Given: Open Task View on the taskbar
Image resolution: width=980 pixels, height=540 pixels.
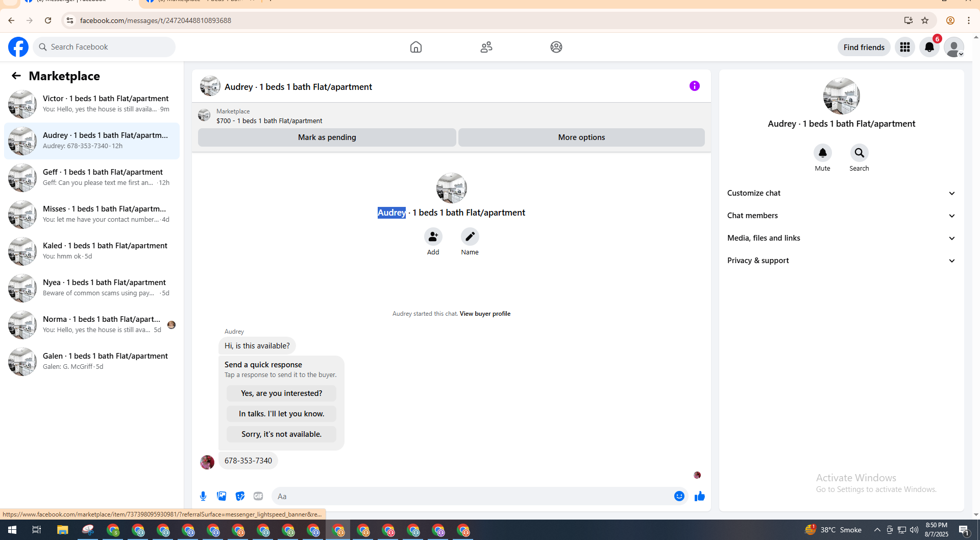Looking at the screenshot, I should (x=37, y=530).
